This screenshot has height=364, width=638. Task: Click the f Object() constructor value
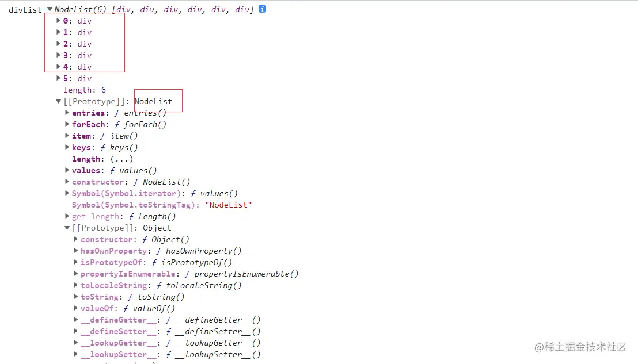point(166,240)
